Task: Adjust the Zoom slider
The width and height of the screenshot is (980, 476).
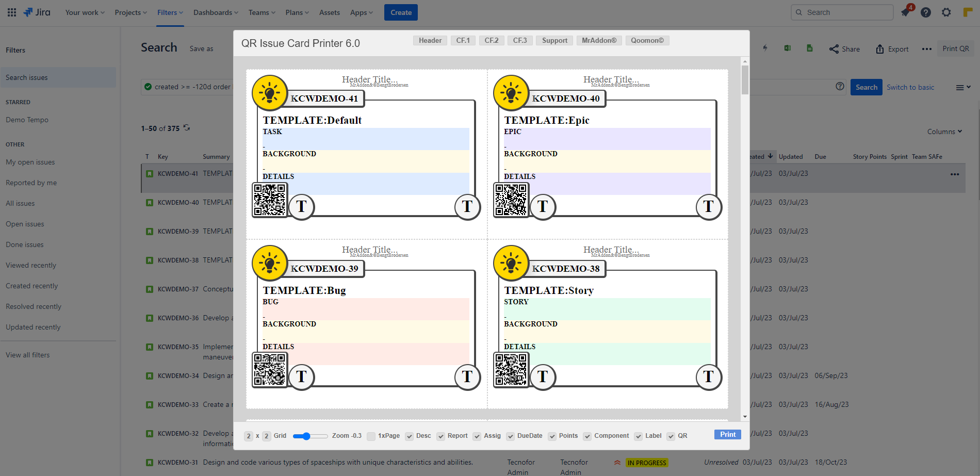Action: [306, 436]
